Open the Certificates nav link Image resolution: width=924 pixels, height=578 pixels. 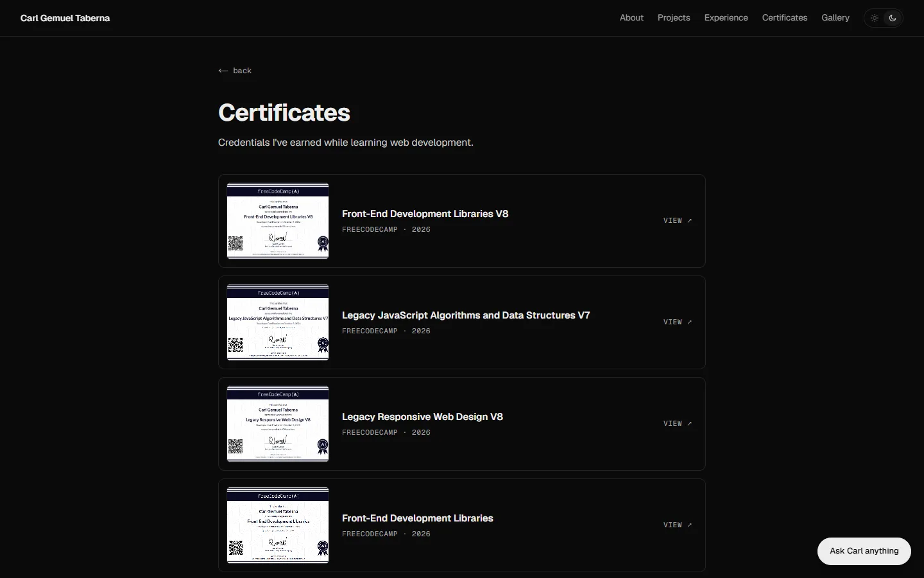(x=785, y=18)
